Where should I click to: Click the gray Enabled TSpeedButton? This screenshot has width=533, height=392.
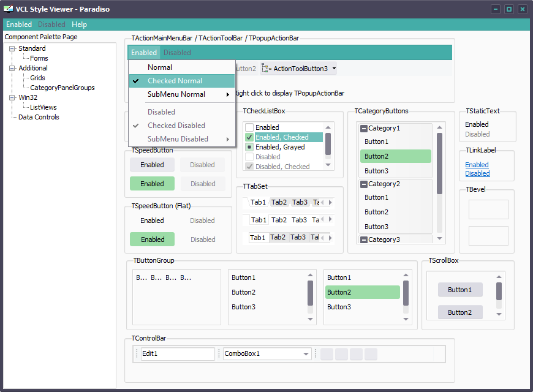click(153, 165)
